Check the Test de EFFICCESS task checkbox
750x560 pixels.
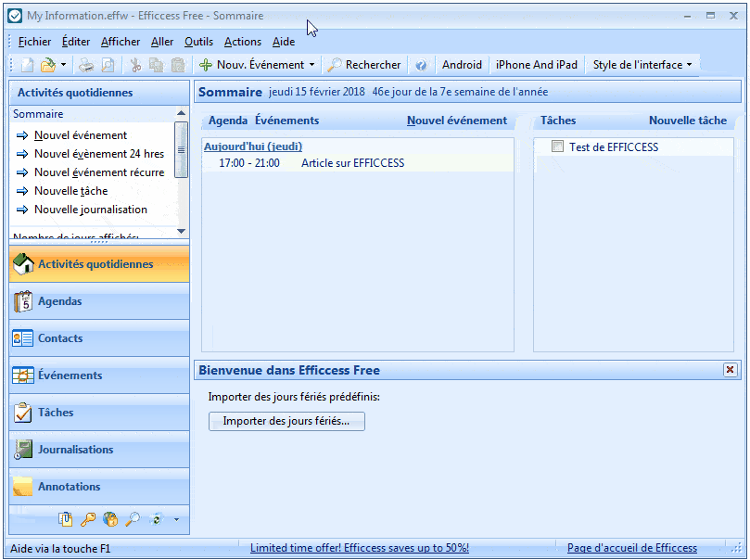(x=558, y=146)
